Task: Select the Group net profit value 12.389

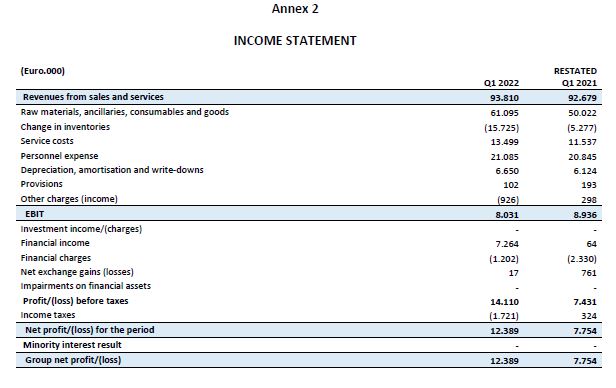Action: (504, 361)
